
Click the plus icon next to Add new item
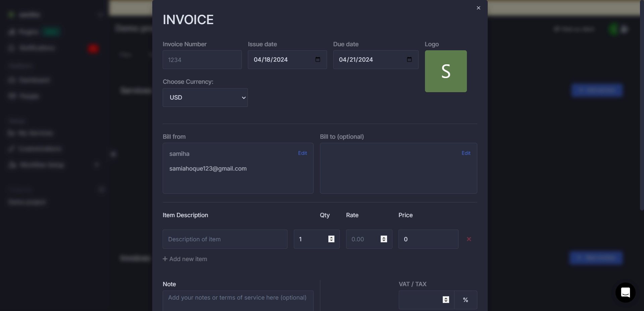tap(165, 259)
